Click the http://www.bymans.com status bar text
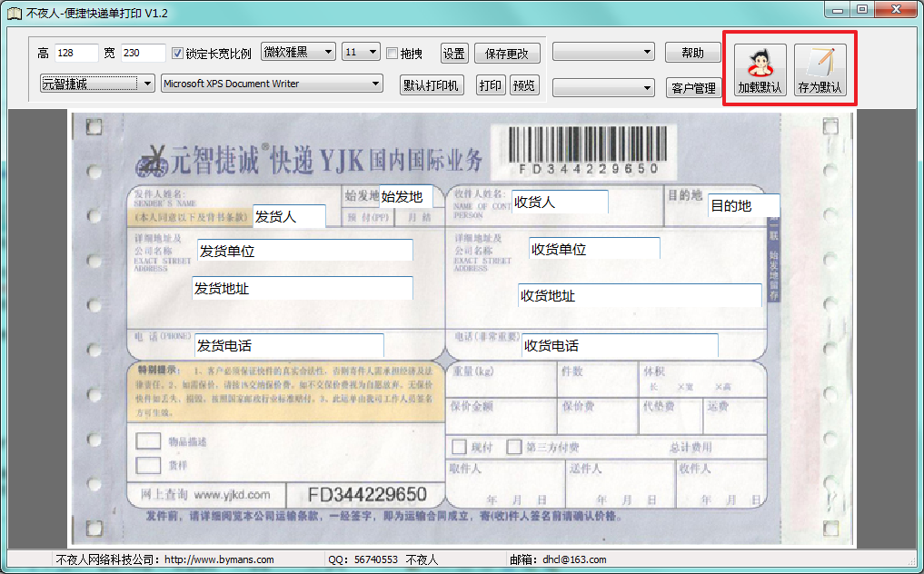 pos(219,559)
